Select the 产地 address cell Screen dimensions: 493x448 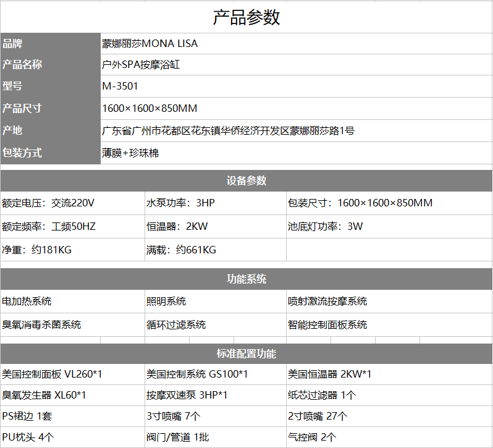click(228, 130)
